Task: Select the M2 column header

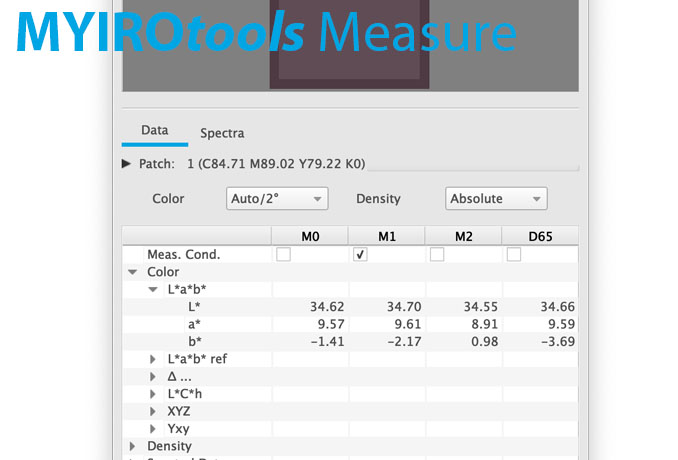Action: tap(464, 236)
